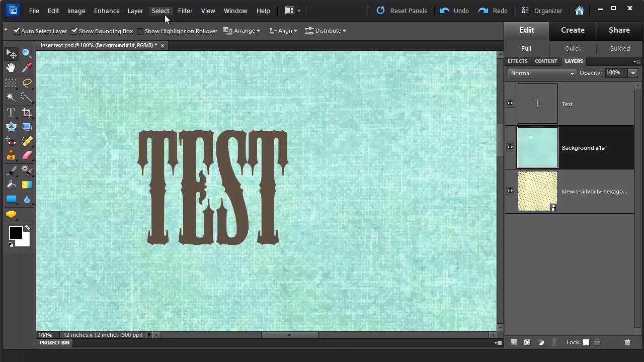Select the Move tool
The image size is (644, 362).
click(11, 53)
